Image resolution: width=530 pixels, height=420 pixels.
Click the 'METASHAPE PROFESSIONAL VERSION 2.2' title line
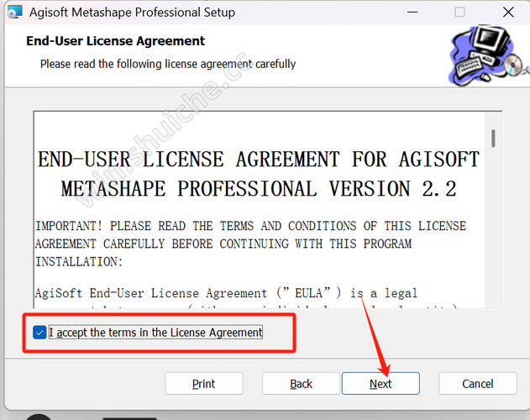(259, 189)
